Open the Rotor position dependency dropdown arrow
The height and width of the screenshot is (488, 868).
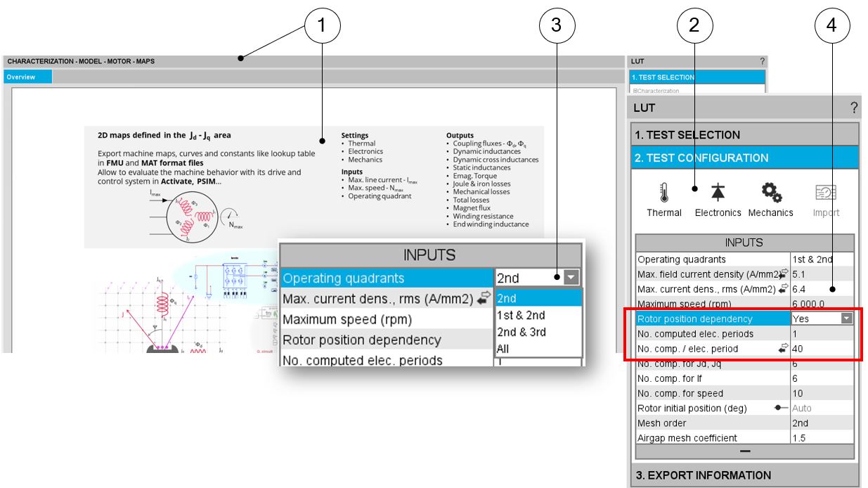click(846, 319)
